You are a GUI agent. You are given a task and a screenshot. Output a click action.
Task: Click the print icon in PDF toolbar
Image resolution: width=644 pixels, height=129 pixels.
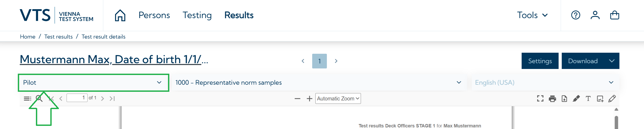[x=552, y=99]
